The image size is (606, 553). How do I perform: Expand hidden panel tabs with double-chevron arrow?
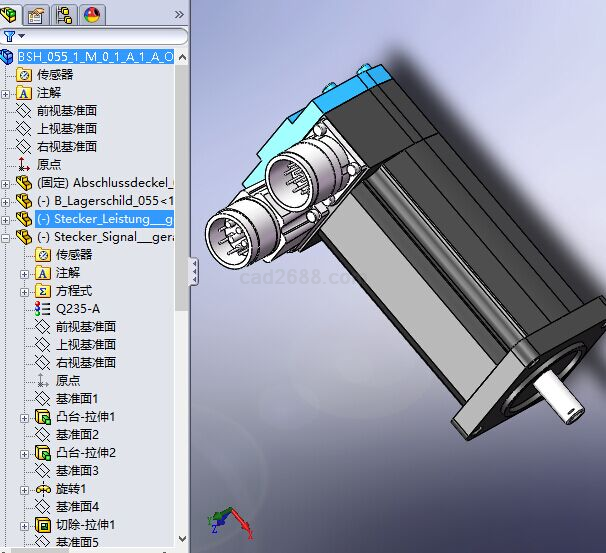(x=179, y=14)
